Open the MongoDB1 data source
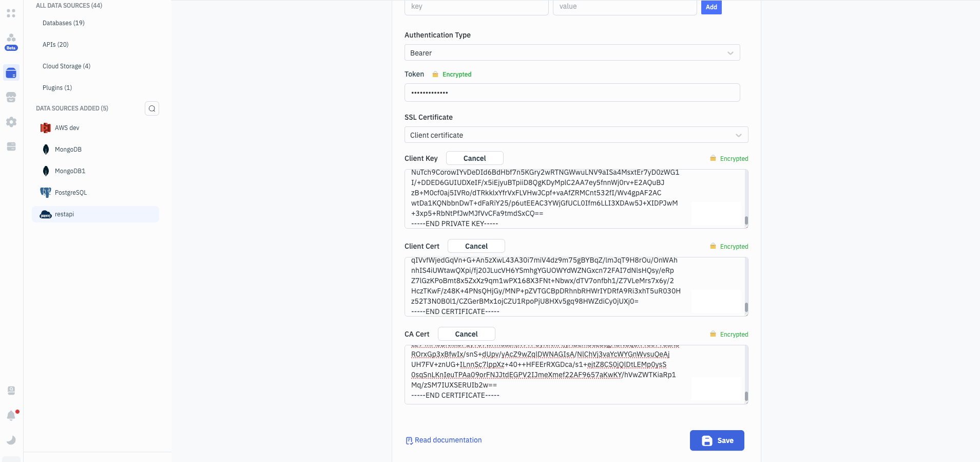 tap(70, 171)
